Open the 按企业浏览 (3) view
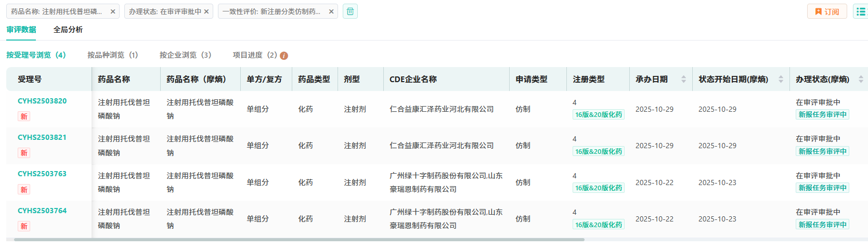 pyautogui.click(x=185, y=55)
